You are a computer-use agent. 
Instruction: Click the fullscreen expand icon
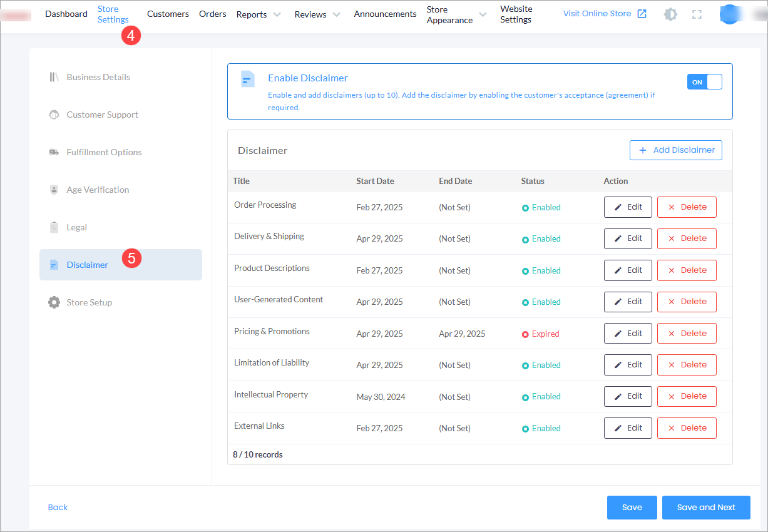[x=697, y=14]
